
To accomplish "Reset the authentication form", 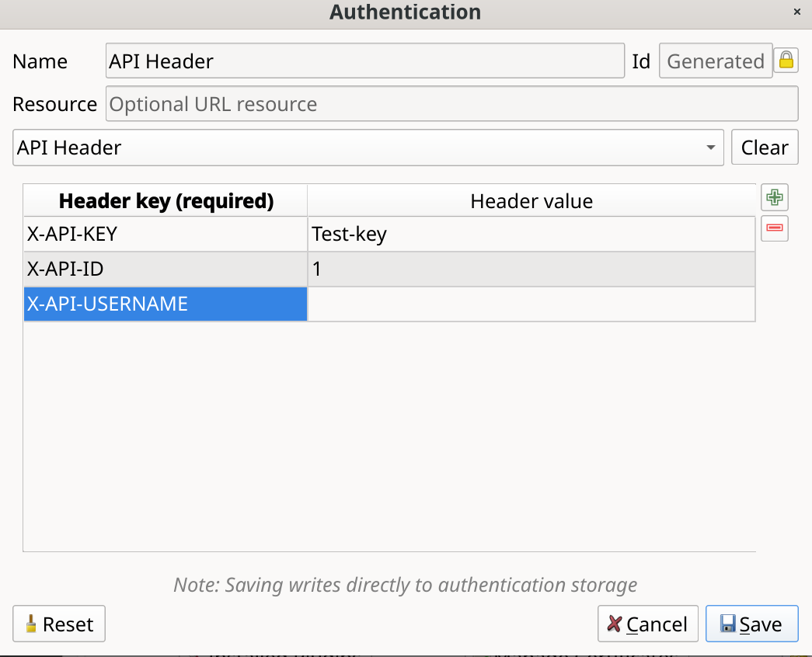I will pyautogui.click(x=58, y=624).
